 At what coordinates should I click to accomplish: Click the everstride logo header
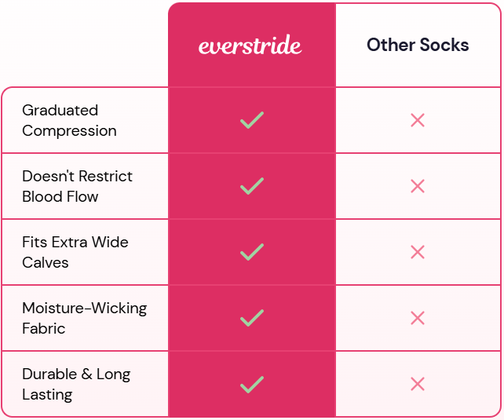[250, 46]
